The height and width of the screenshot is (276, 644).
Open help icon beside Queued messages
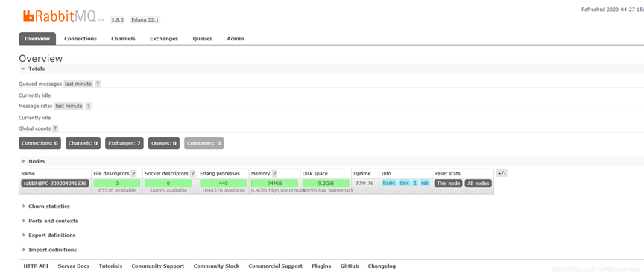tap(98, 84)
